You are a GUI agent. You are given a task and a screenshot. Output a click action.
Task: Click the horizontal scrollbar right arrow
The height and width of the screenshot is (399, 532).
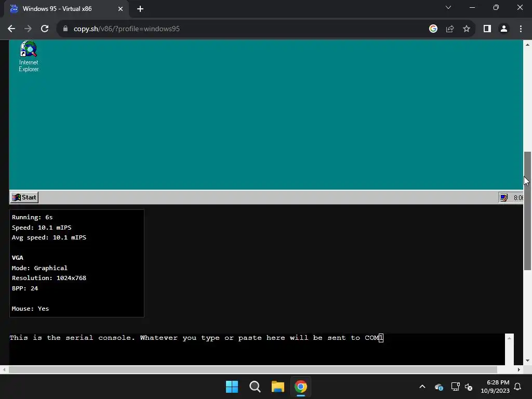point(519,369)
